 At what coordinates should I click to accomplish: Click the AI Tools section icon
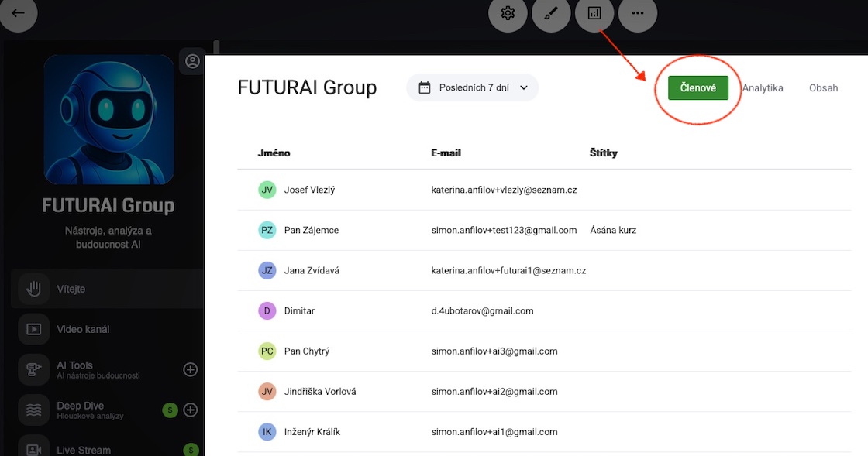coord(34,369)
